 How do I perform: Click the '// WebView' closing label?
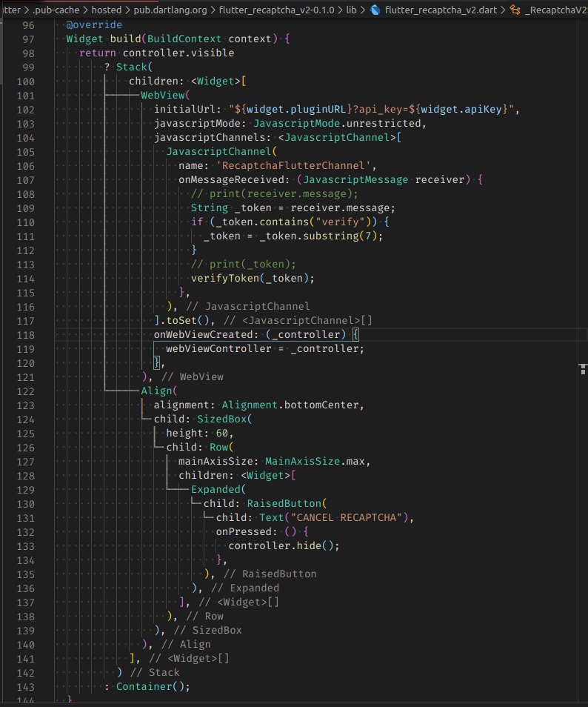[x=193, y=377]
